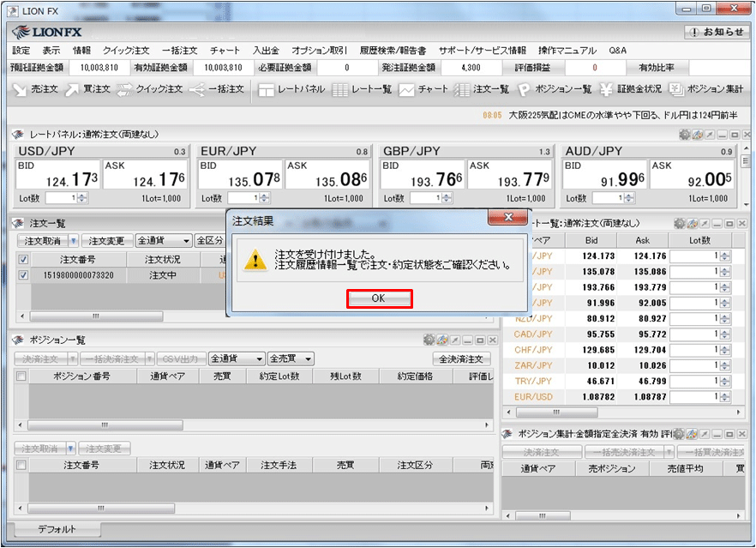Click the EUR/JPY ASK 135.086 rate button
This screenshot has width=756, height=548.
327,175
